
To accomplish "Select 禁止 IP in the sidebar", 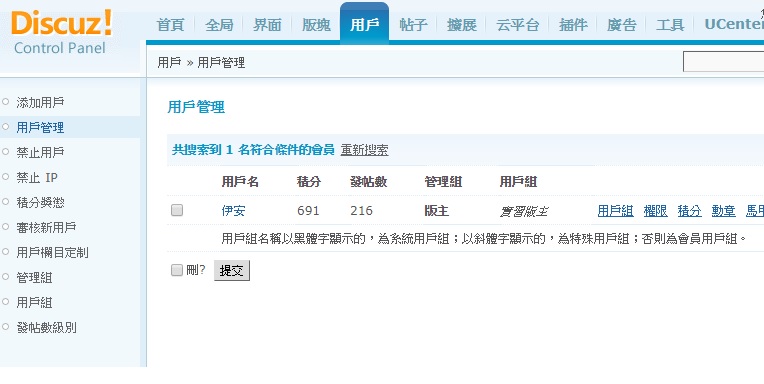I will point(37,177).
